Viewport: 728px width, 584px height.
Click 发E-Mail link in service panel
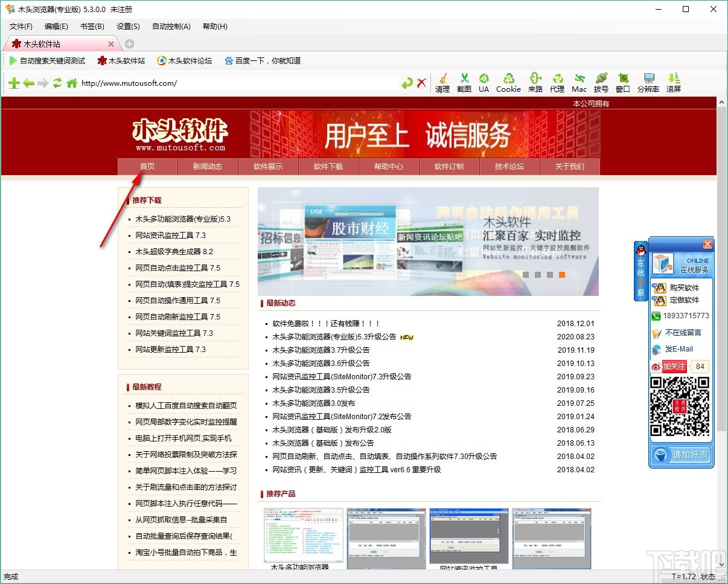coord(672,349)
